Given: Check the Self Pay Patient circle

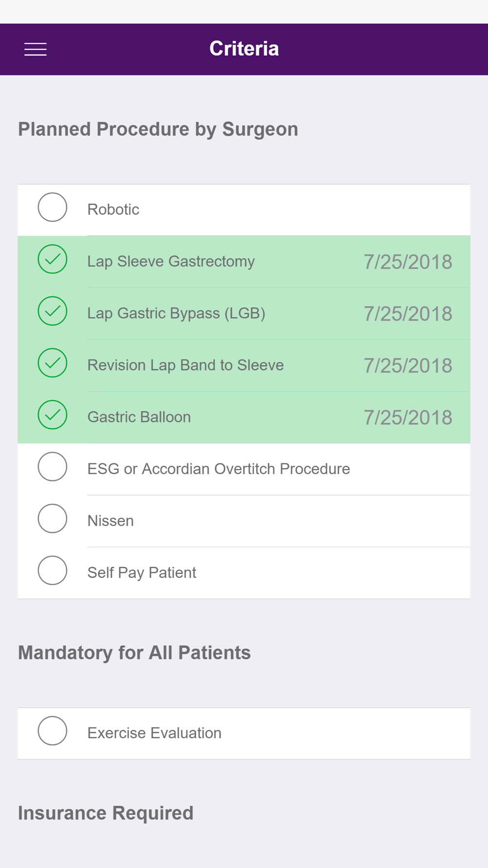Looking at the screenshot, I should click(x=52, y=571).
